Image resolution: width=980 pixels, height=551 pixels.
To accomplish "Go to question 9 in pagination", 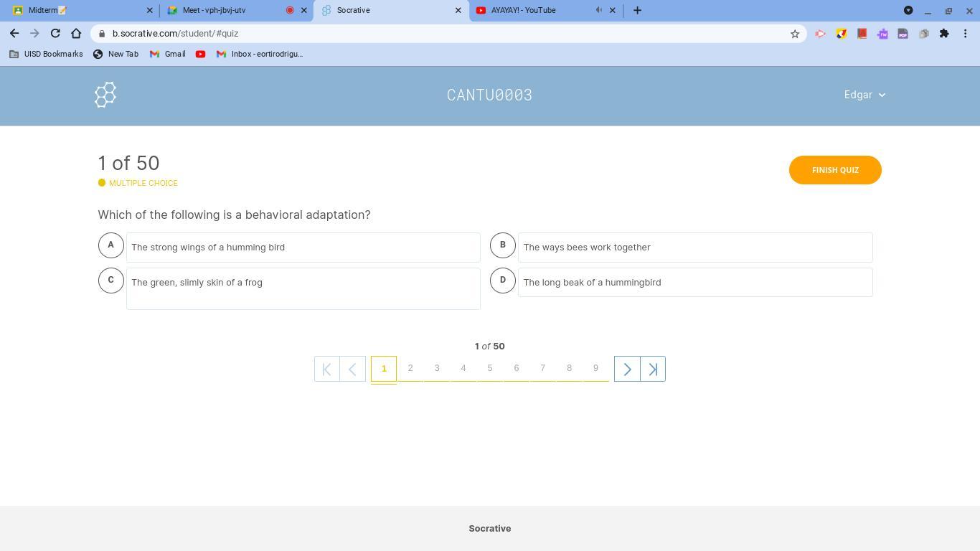I will tap(595, 369).
